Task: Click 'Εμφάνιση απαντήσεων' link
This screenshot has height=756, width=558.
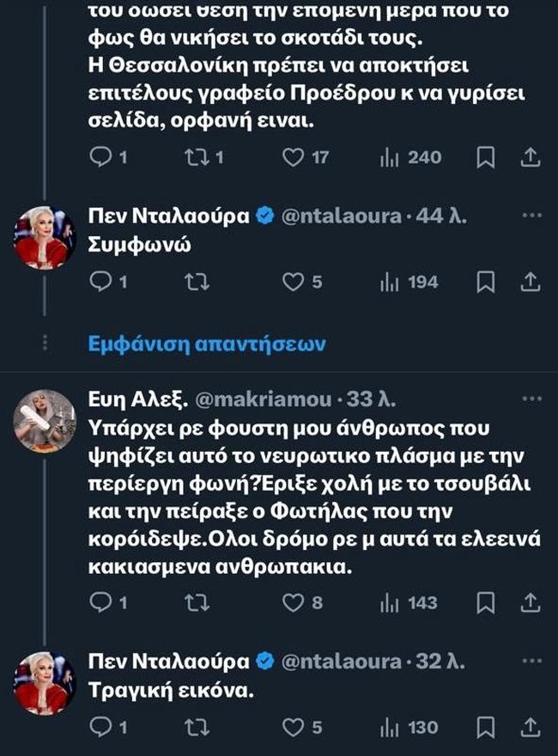Action: pyautogui.click(x=205, y=344)
